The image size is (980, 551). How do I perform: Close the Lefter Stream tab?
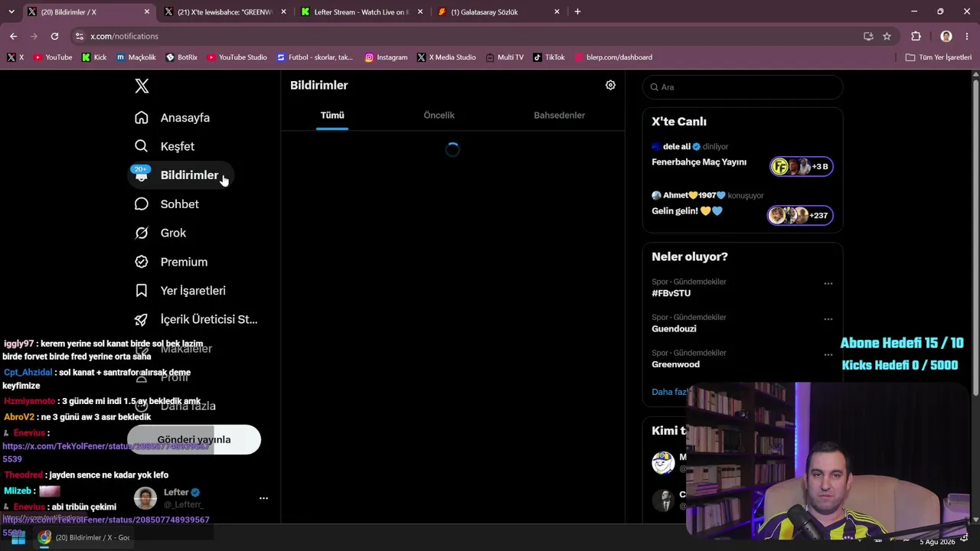(420, 12)
